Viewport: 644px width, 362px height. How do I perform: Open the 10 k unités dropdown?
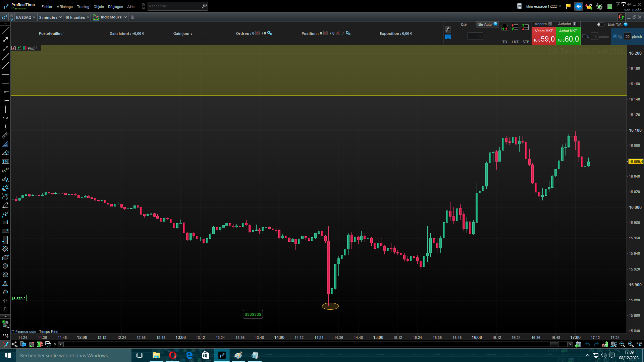pos(77,17)
